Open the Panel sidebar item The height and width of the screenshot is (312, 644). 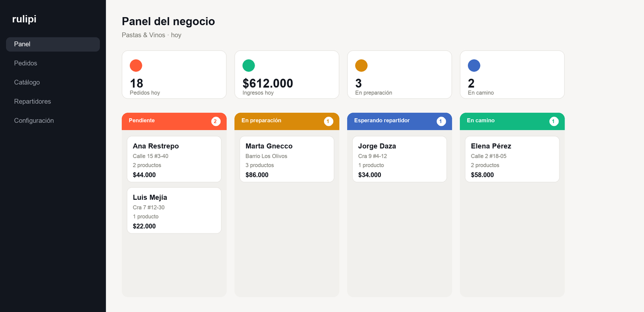pos(53,44)
